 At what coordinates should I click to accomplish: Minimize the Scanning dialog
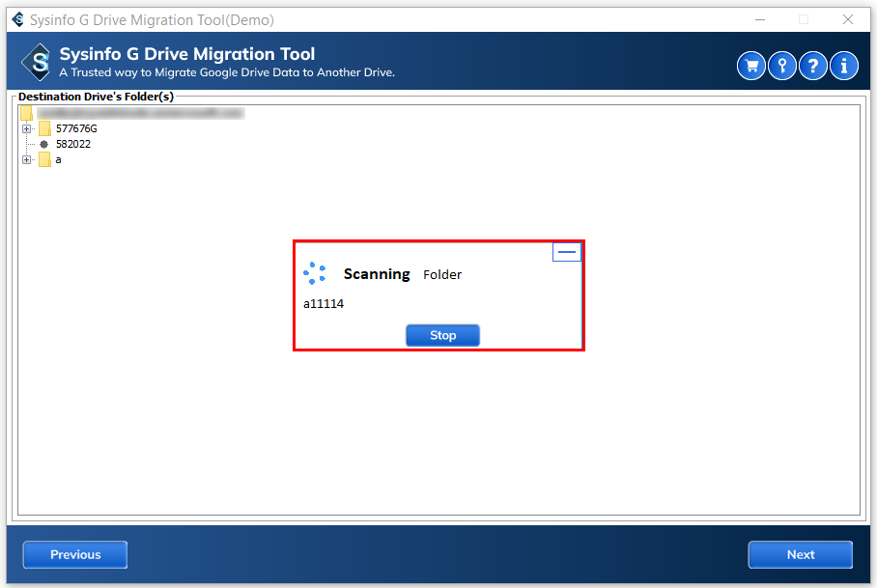pos(567,252)
